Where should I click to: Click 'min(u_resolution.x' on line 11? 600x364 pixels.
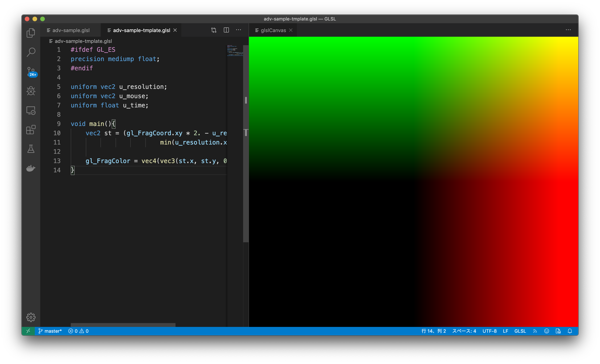(x=193, y=142)
